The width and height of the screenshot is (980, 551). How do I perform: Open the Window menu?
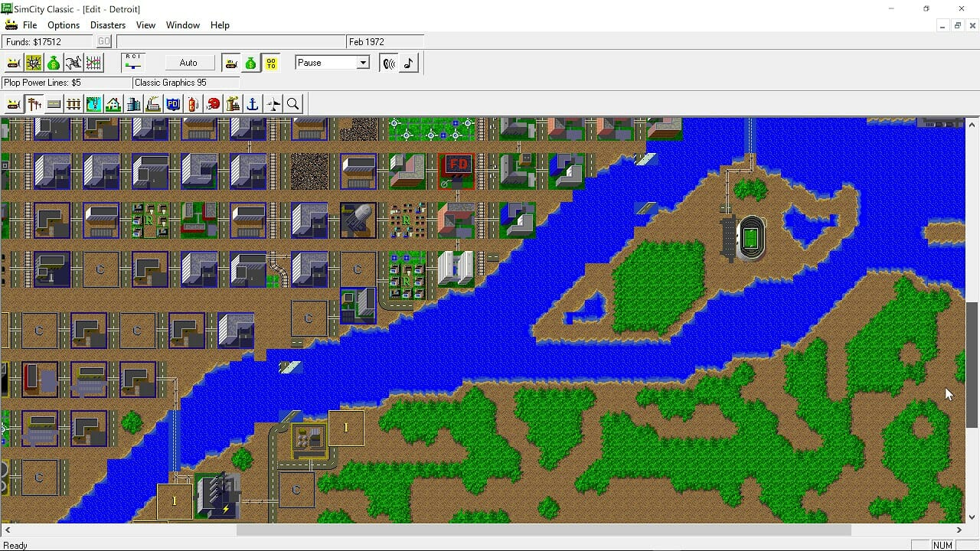183,25
